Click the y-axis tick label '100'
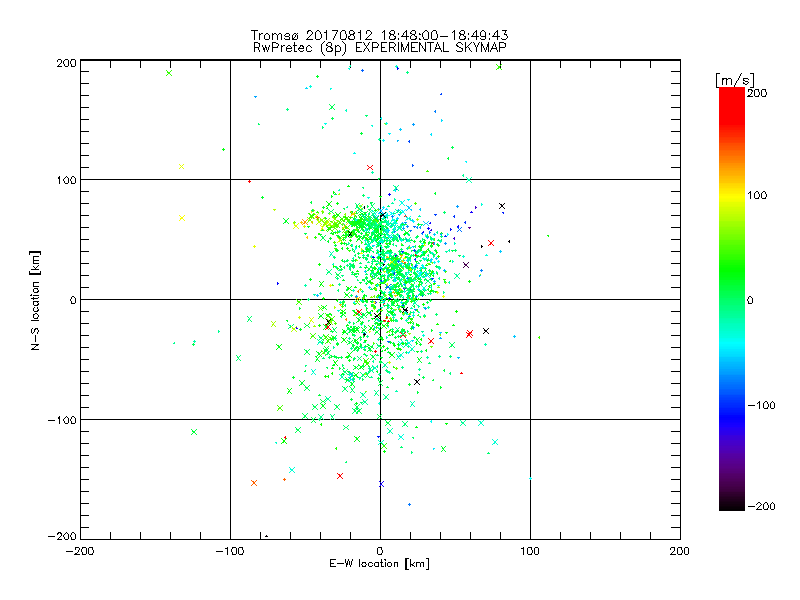Screen dimensions: 800x600 pyautogui.click(x=66, y=180)
